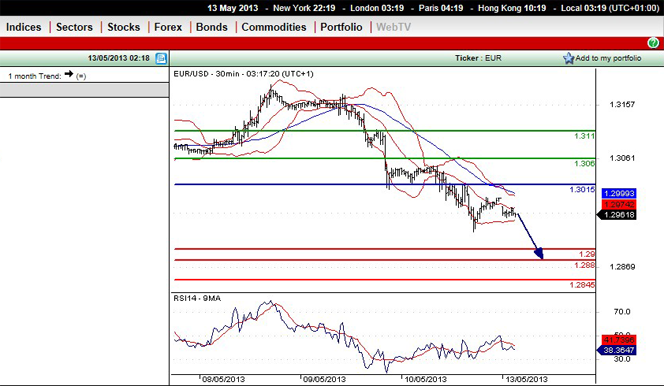Go to the Forex tab
This screenshot has width=664, height=386.
(x=168, y=27)
